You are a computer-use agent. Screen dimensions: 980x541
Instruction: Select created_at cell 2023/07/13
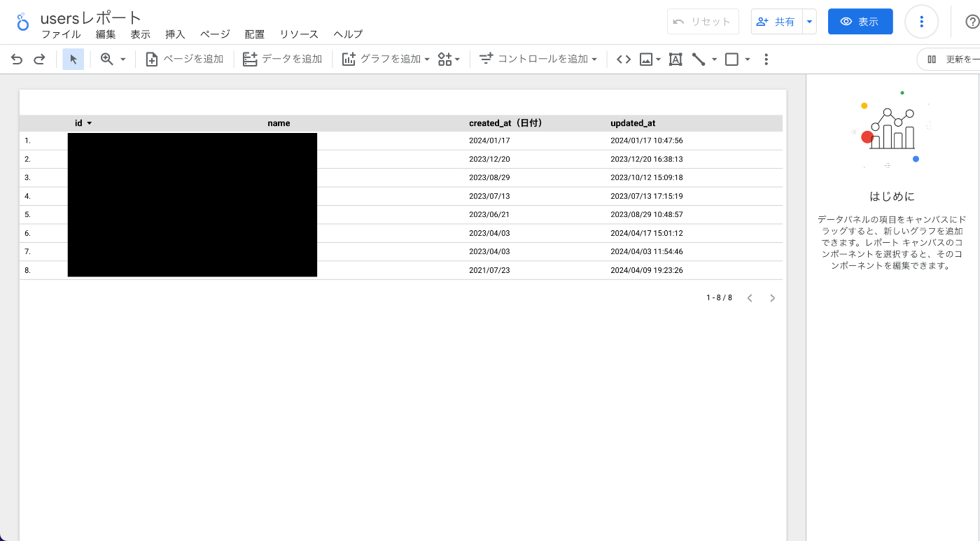click(489, 196)
